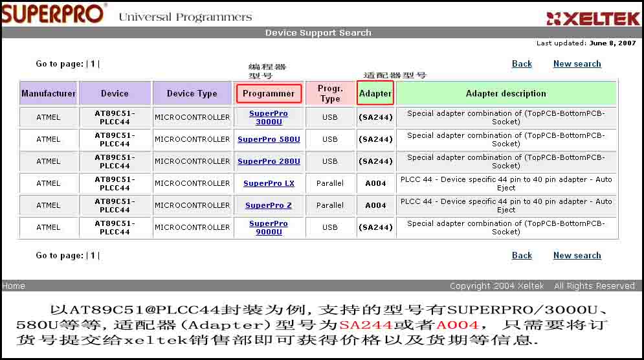Click the bottom New search link

coord(577,255)
